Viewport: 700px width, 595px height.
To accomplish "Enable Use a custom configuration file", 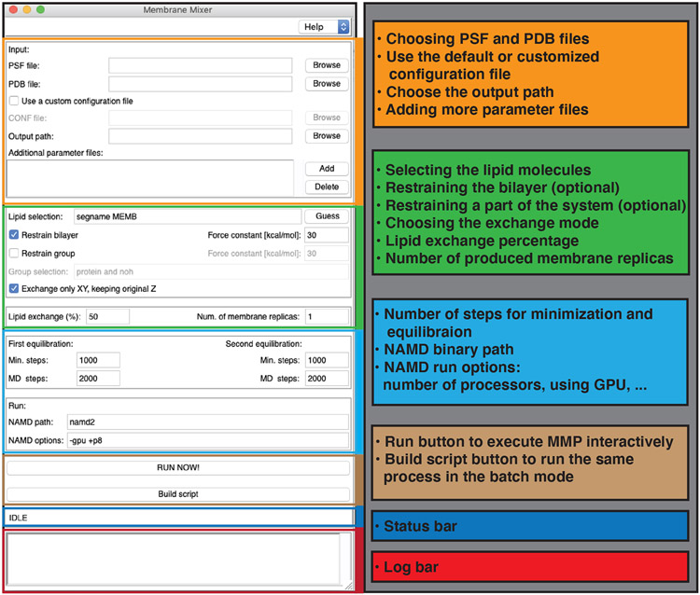I will coord(14,101).
